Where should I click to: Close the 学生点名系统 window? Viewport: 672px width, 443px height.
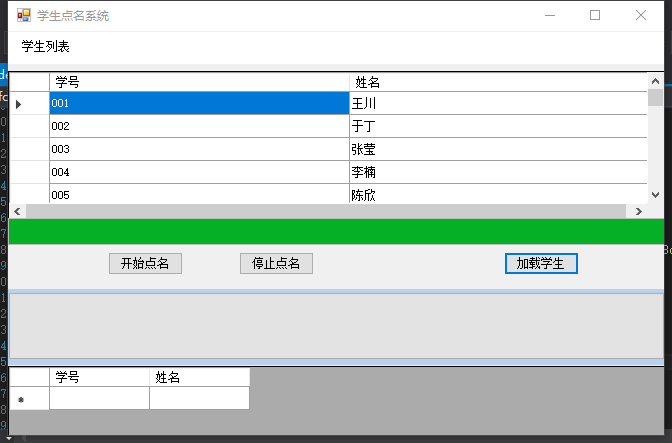click(641, 15)
